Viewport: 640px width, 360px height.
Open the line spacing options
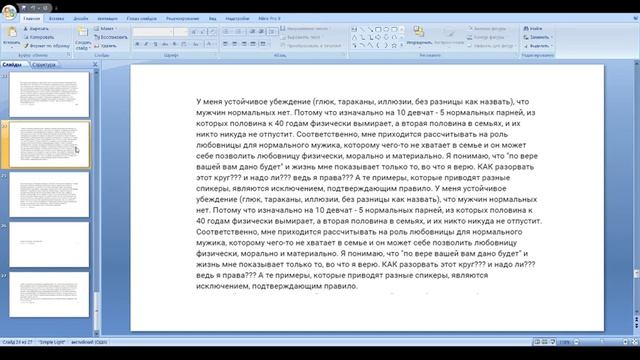[273, 31]
